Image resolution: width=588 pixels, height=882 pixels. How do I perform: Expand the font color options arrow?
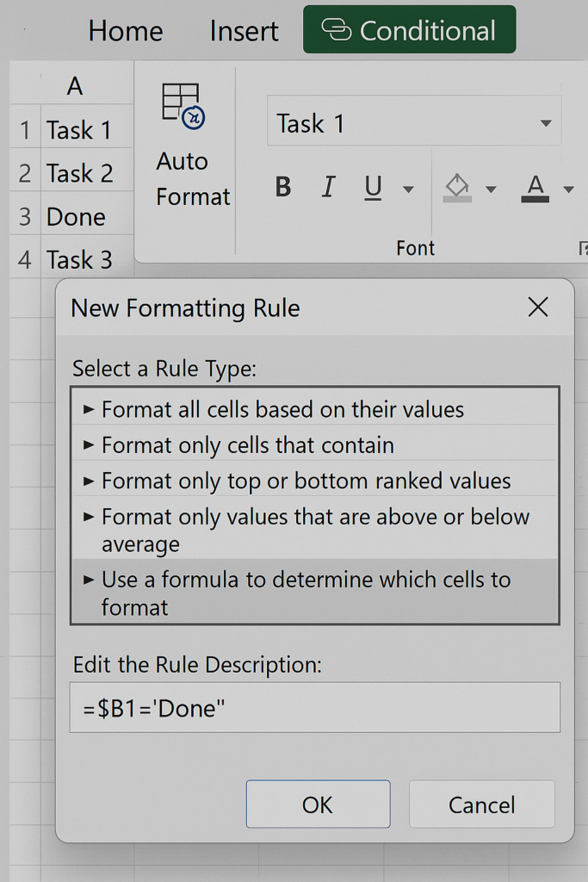pos(568,189)
